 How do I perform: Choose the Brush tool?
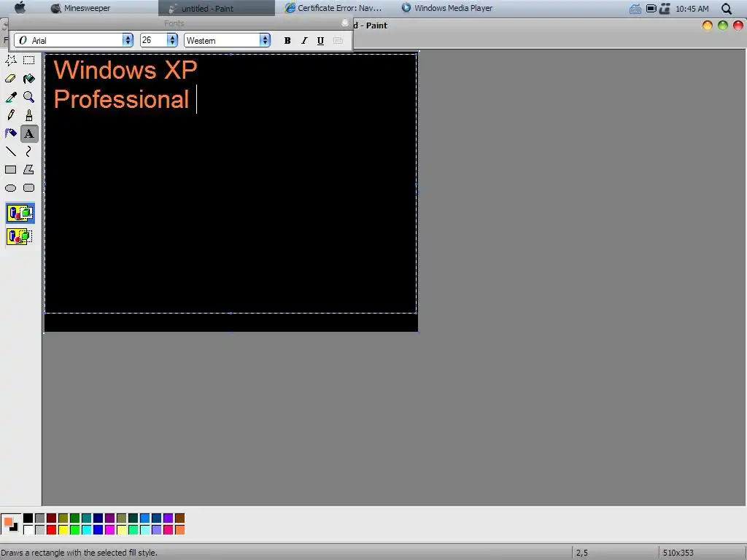point(29,115)
